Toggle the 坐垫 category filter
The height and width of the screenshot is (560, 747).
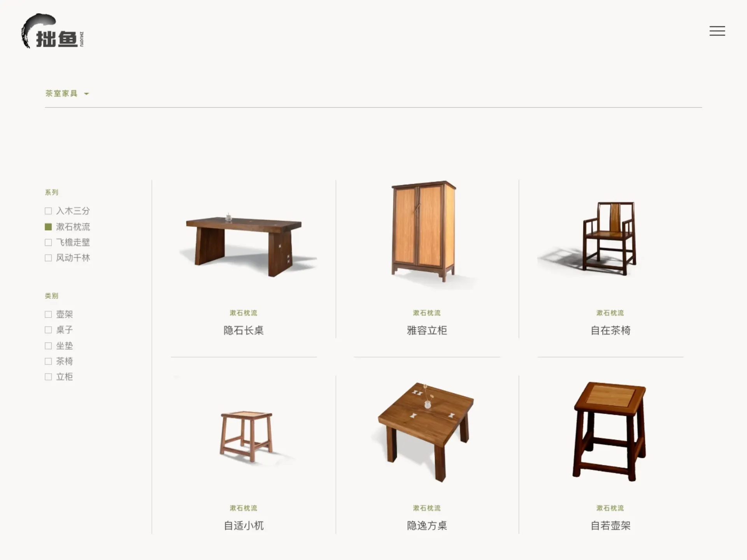click(x=48, y=346)
